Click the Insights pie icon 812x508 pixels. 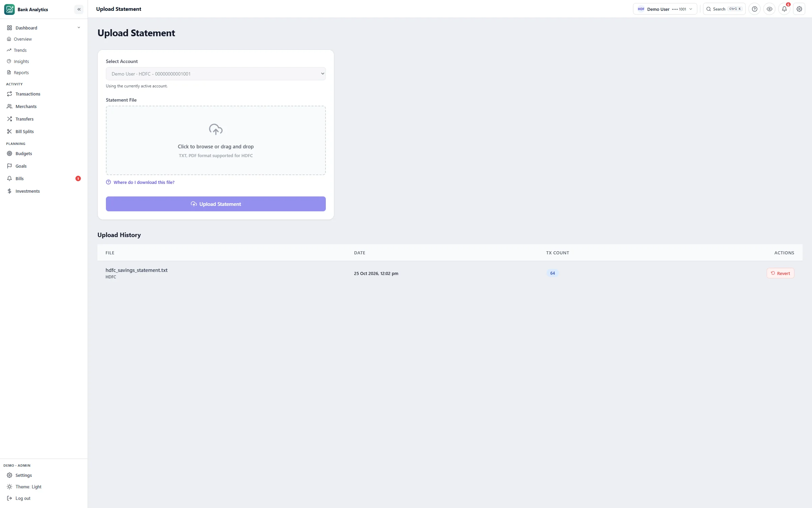[x=9, y=61]
